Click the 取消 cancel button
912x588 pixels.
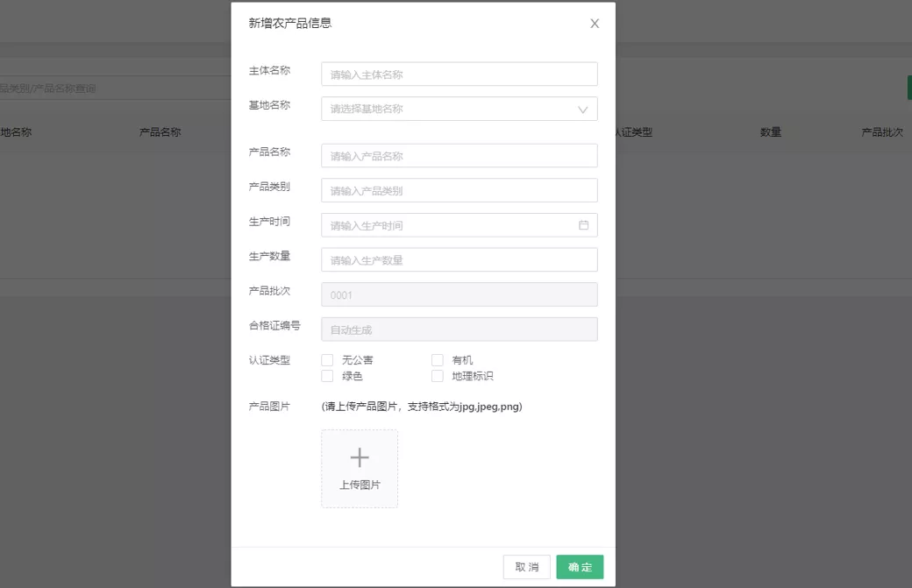tap(526, 567)
